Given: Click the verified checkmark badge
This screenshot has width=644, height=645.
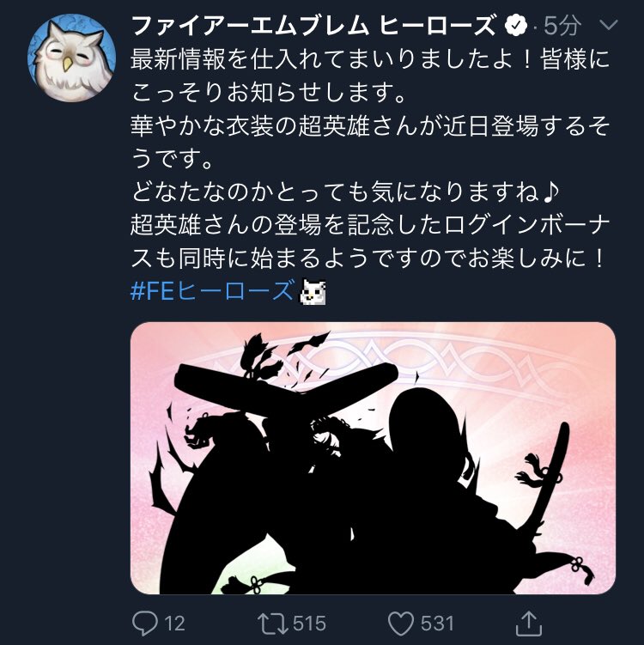Looking at the screenshot, I should point(516,26).
